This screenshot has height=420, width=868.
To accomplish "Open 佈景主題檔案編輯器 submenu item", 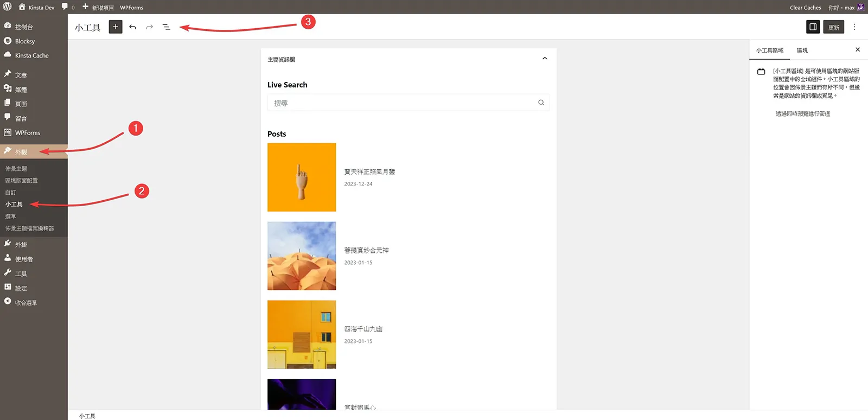I will (30, 228).
